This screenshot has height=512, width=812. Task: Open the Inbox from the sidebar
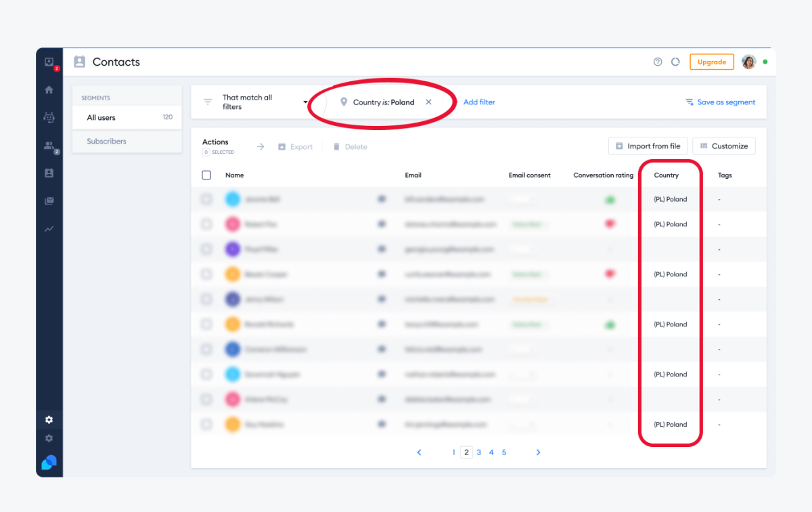49,62
